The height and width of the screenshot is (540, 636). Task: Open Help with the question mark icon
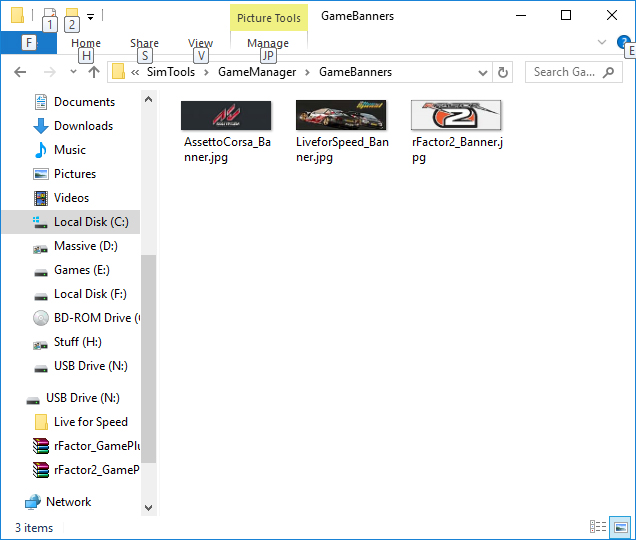click(x=623, y=42)
